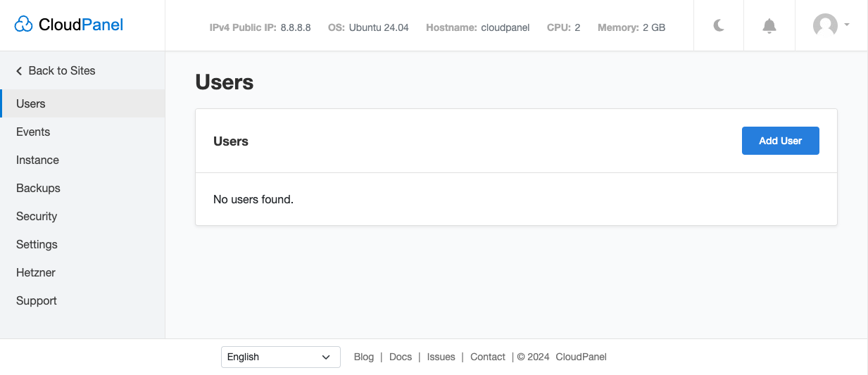
Task: Select the Hetzner sidebar item
Action: point(36,272)
